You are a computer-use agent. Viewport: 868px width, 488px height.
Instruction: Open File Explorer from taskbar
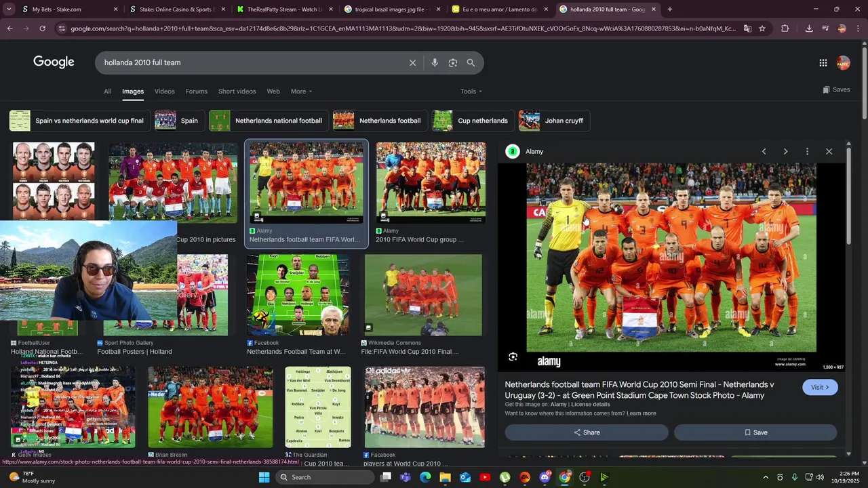(x=445, y=477)
